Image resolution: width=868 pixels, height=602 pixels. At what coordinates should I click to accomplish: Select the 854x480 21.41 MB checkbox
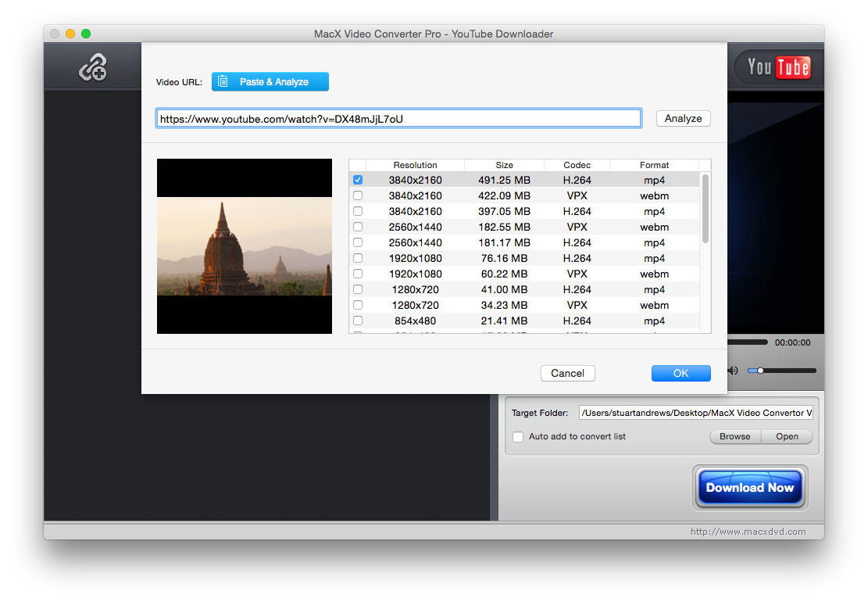(358, 321)
